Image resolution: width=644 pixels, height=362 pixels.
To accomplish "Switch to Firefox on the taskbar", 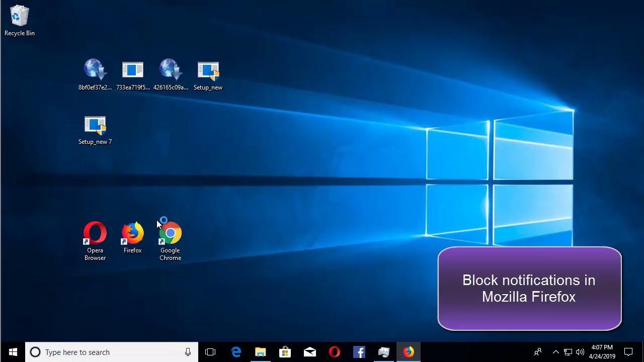I will coord(408,352).
